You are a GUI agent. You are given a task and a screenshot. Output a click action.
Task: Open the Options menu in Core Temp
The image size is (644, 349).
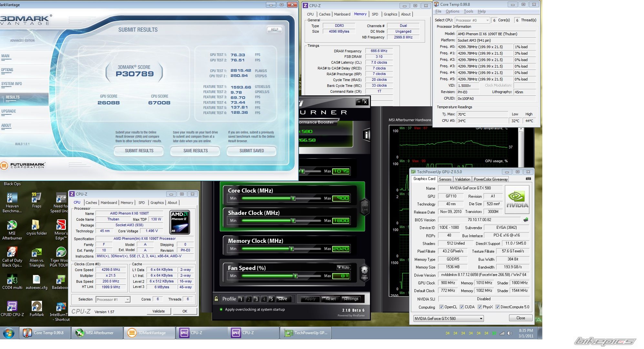pos(452,11)
